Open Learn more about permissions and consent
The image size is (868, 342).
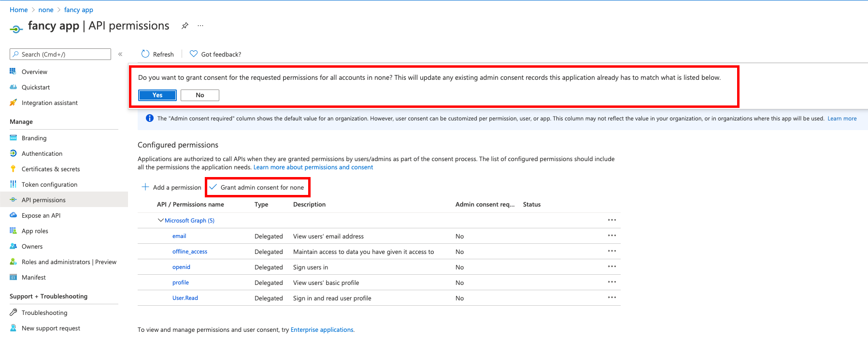(313, 167)
